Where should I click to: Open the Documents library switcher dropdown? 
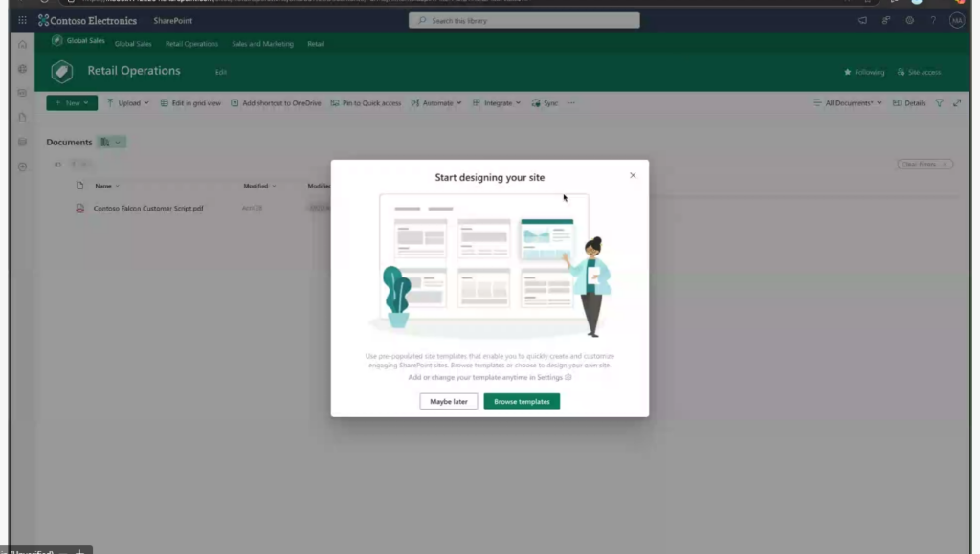(112, 143)
